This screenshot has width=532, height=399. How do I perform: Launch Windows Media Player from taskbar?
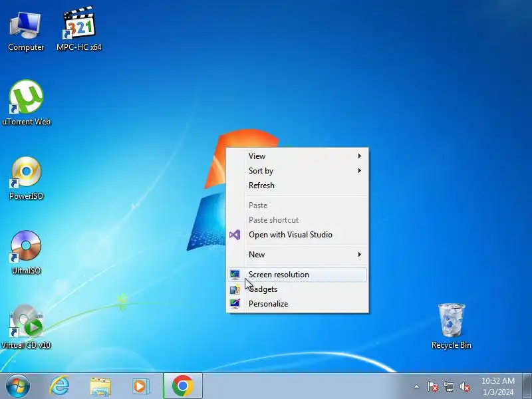click(x=140, y=386)
